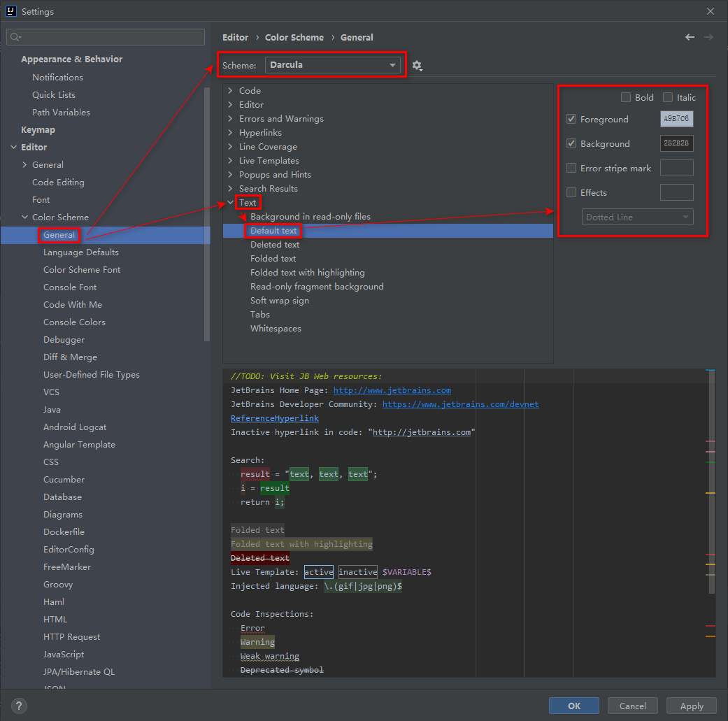This screenshot has height=721, width=728.
Task: Enable the Italic checkbox
Action: [x=668, y=97]
